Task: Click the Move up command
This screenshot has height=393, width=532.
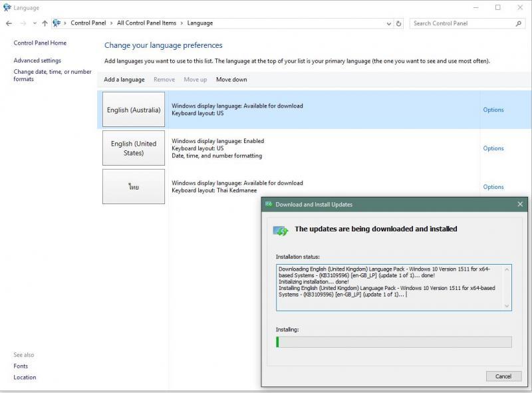Action: click(x=196, y=79)
